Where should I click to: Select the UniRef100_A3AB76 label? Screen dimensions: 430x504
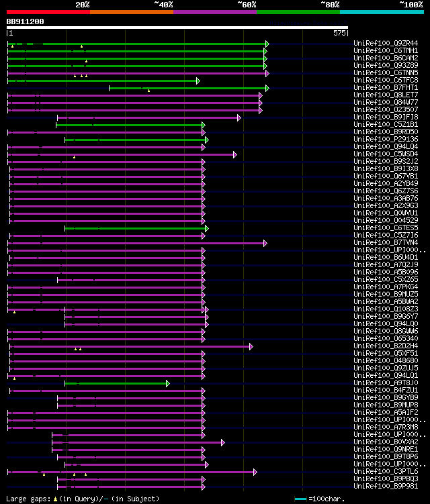[386, 199]
